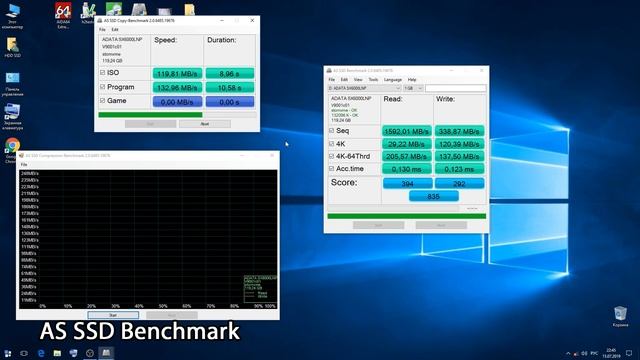The image size is (640, 360).
Task: Open File menu in Compression Benchmark window
Action: 24,164
